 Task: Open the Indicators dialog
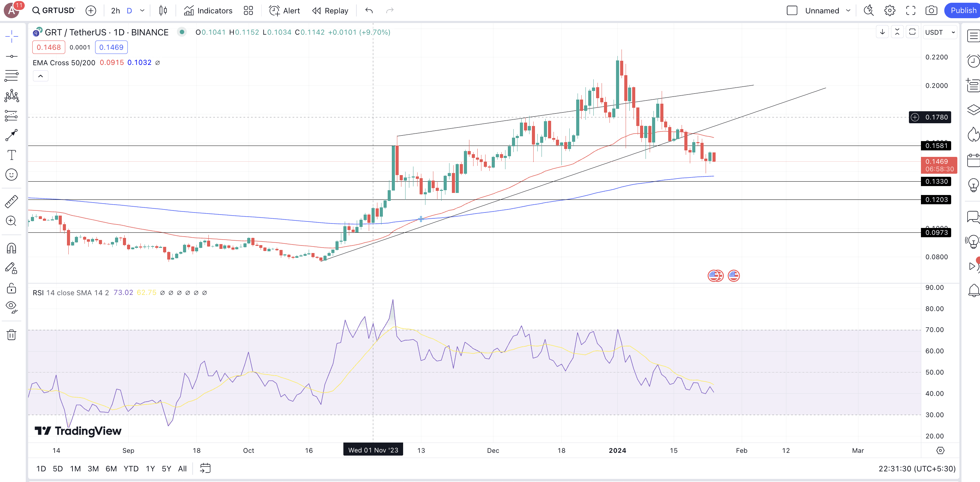click(208, 11)
